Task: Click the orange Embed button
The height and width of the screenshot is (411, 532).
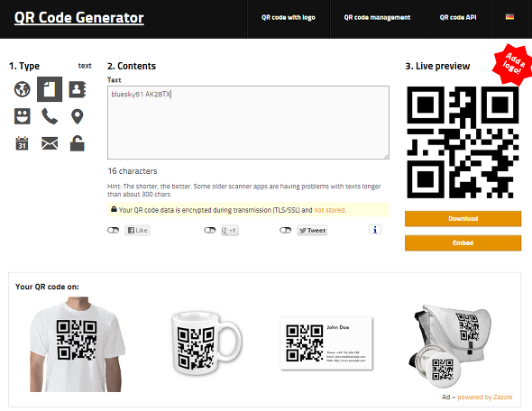Action: [463, 242]
